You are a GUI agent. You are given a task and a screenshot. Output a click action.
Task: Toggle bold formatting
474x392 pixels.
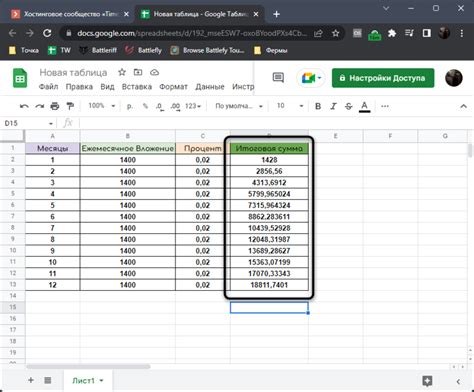(x=318, y=106)
